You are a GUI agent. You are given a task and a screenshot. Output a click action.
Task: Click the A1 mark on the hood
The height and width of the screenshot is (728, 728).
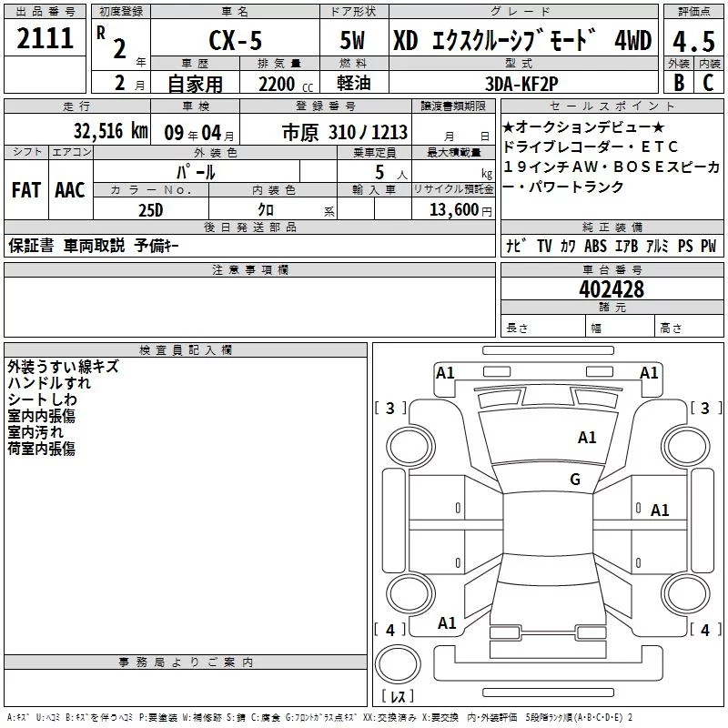(587, 438)
